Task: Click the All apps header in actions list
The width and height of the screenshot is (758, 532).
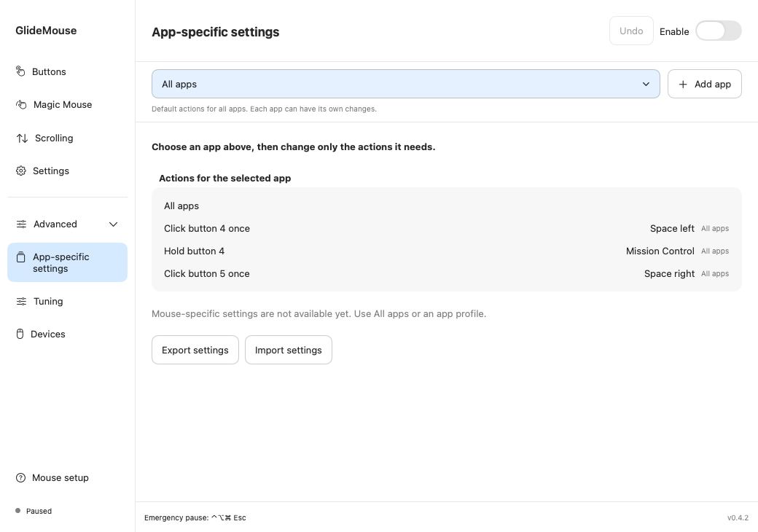Action: point(181,206)
